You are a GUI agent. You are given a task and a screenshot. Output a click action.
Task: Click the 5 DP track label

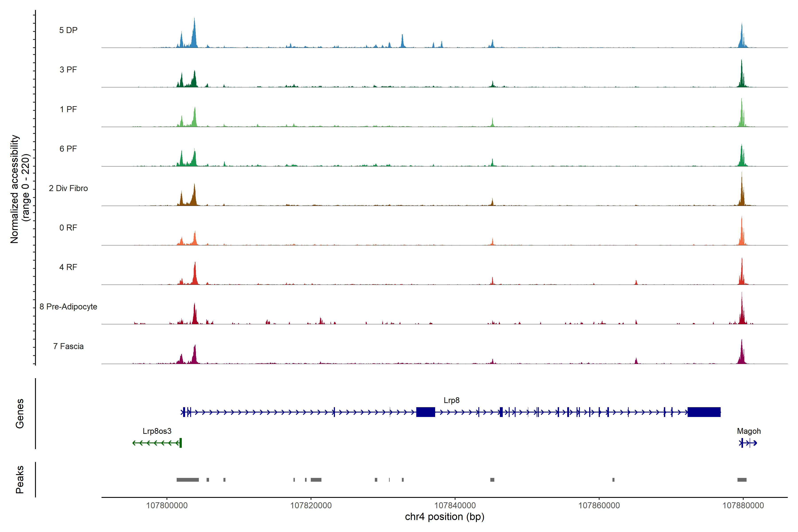(68, 30)
